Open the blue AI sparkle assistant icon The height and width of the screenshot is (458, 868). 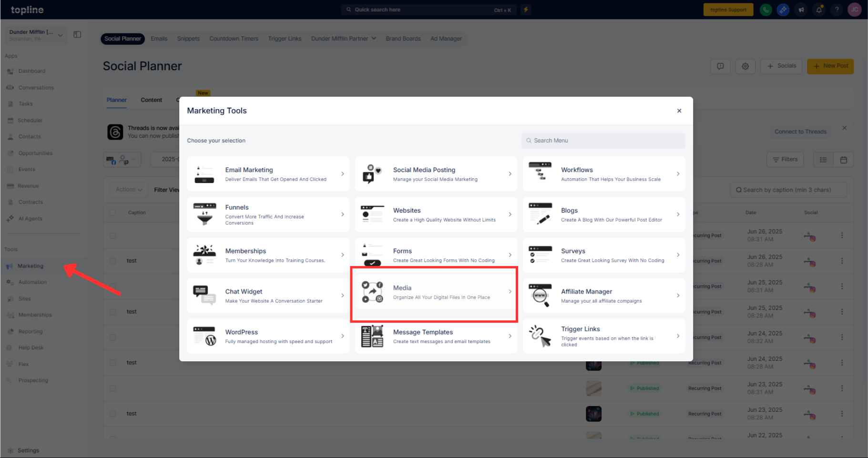[x=783, y=10]
